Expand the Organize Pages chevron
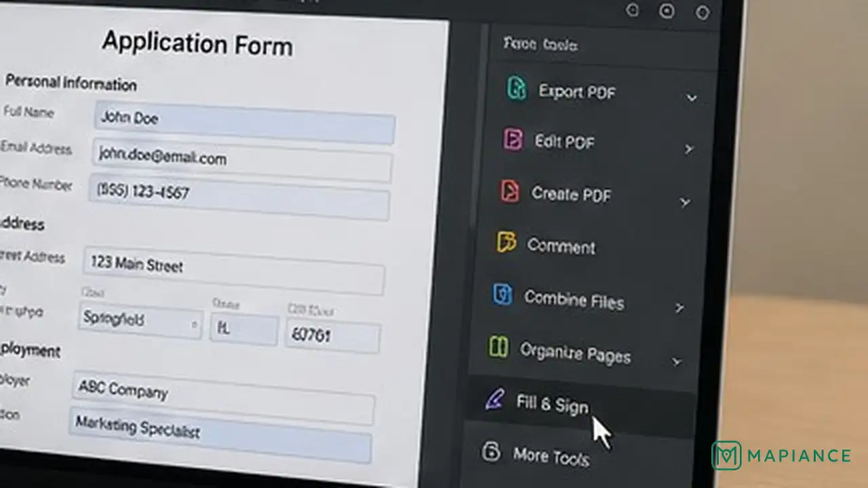The width and height of the screenshot is (868, 488). click(676, 361)
